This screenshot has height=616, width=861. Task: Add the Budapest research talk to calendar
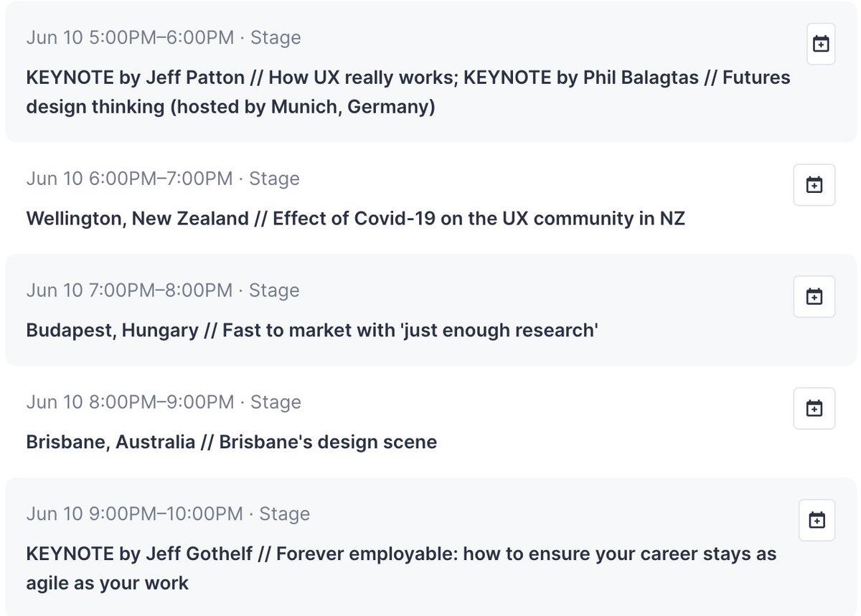tap(814, 296)
